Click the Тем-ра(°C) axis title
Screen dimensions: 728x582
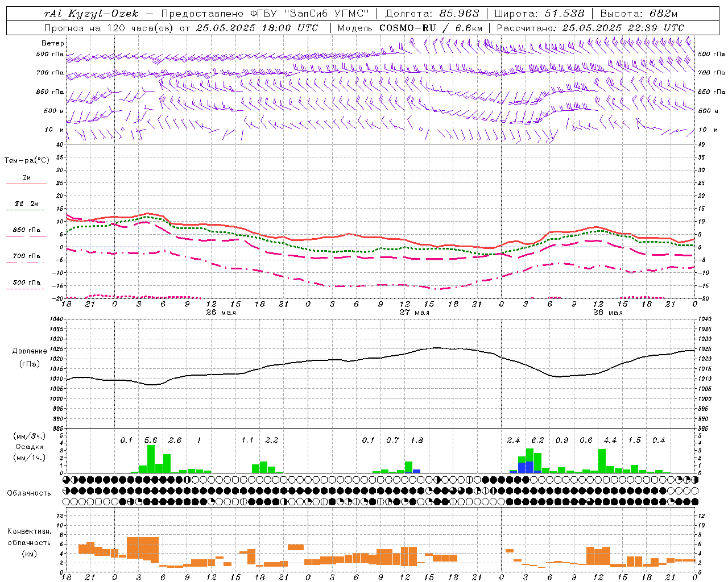pos(27,161)
